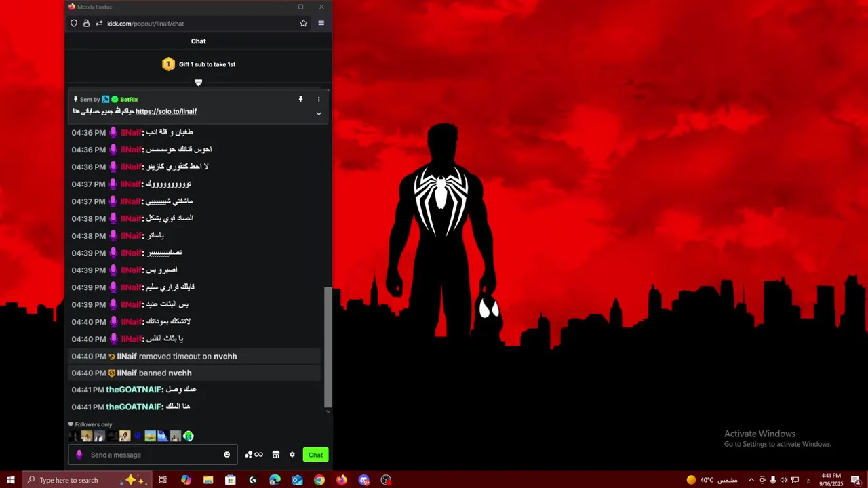Click taskbar Type here to search box
The image size is (868, 488).
point(86,480)
